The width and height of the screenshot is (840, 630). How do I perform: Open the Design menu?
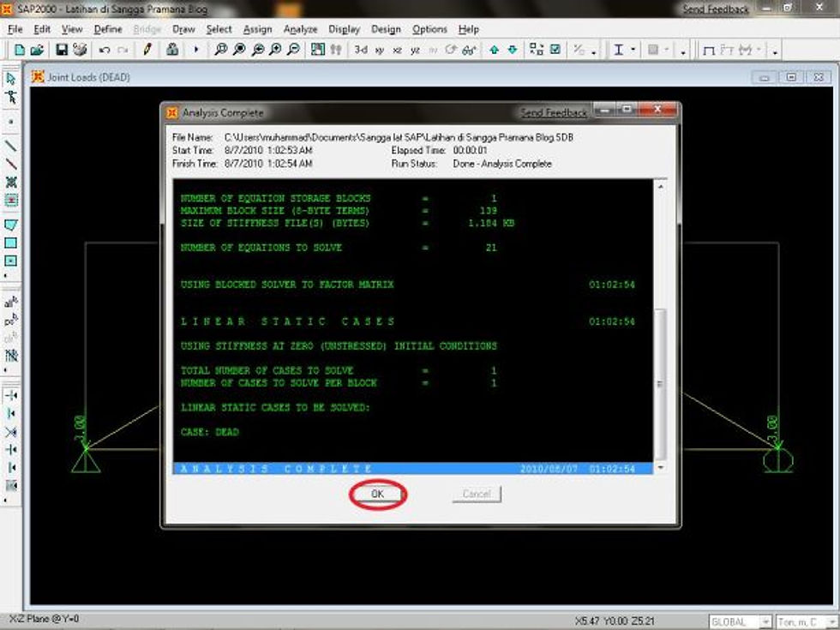click(x=386, y=29)
